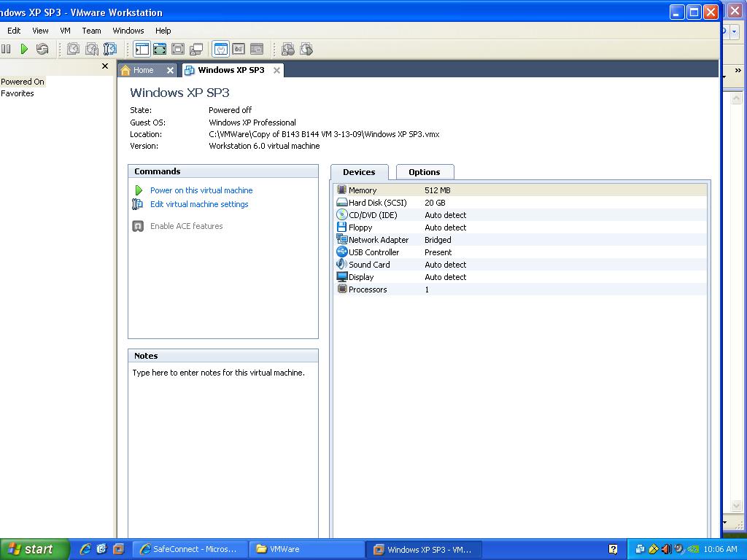
Task: Click the Internet Explorer quick launch icon
Action: click(85, 549)
